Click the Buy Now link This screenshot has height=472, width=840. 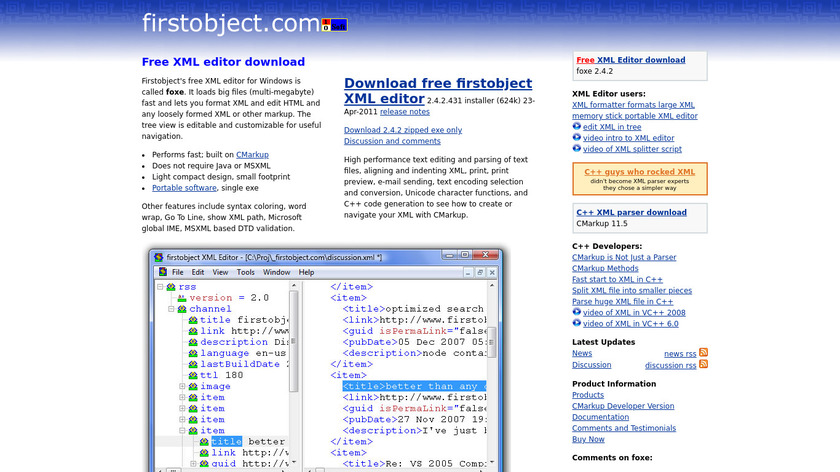click(588, 439)
